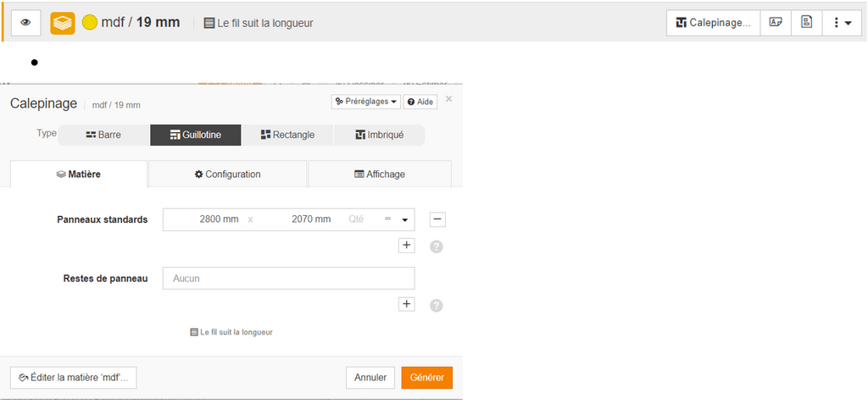Remove the 2800 x 2070 standard panel
Screen dimensions: 868x404
437,220
